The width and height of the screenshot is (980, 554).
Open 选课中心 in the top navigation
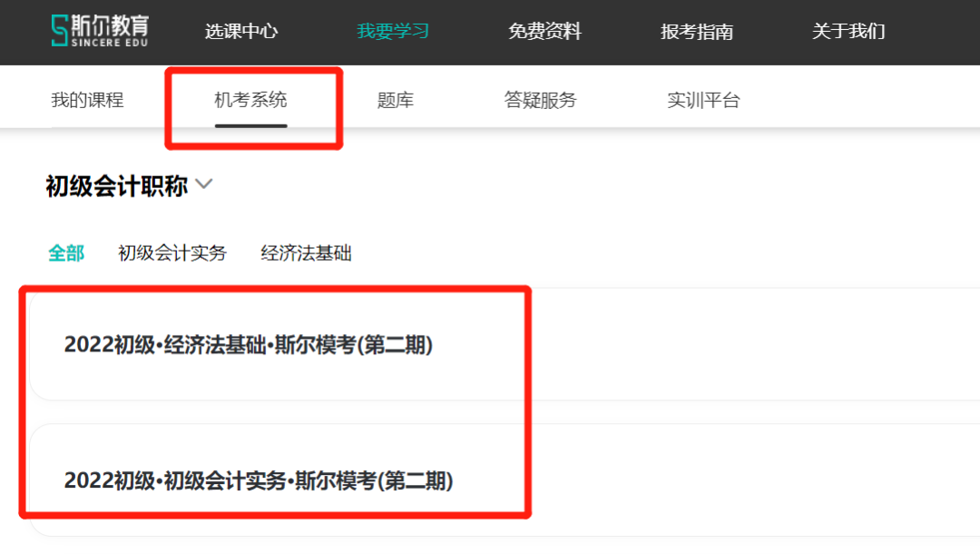pyautogui.click(x=241, y=31)
